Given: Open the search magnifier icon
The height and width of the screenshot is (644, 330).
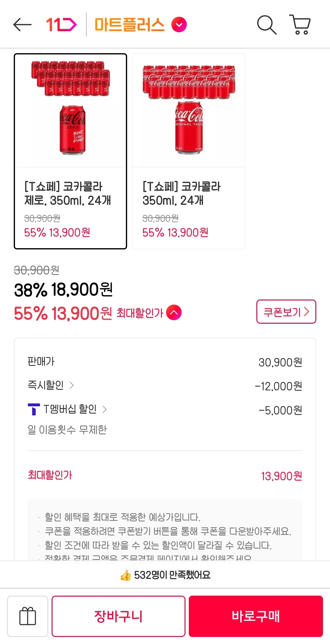Looking at the screenshot, I should click(x=266, y=24).
